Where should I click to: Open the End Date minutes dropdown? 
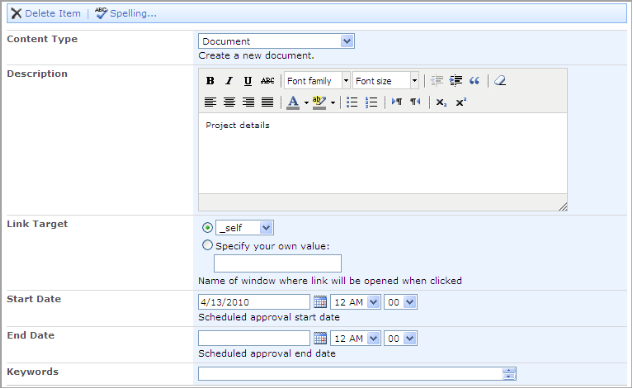(x=401, y=338)
